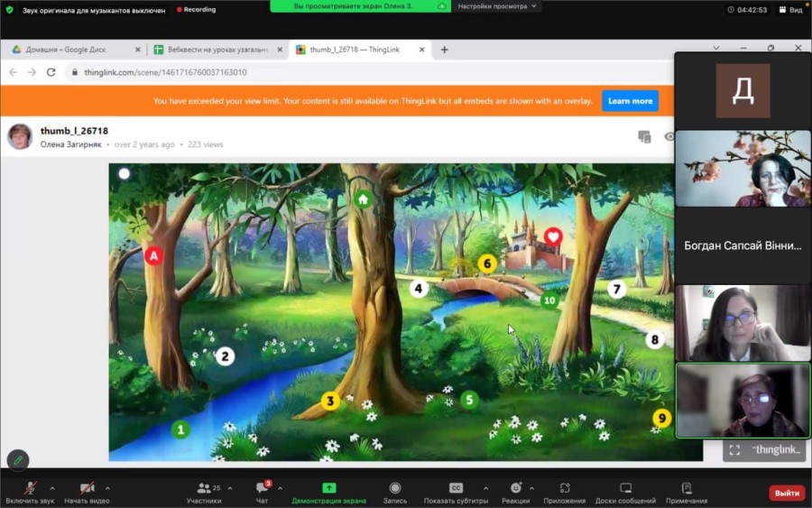The image size is (812, 508).
Task: Select Богдан Сапсай participant tile
Action: pos(743,245)
